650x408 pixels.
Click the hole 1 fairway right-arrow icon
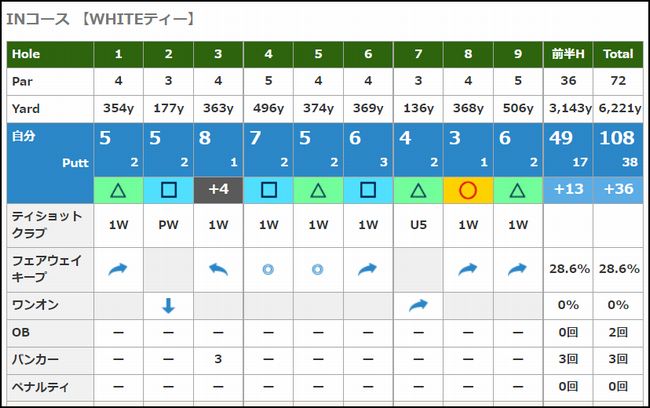pyautogui.click(x=119, y=269)
